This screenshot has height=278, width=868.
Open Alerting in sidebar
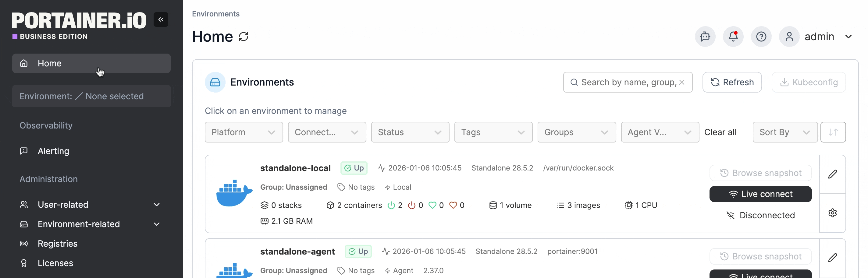pyautogui.click(x=53, y=151)
